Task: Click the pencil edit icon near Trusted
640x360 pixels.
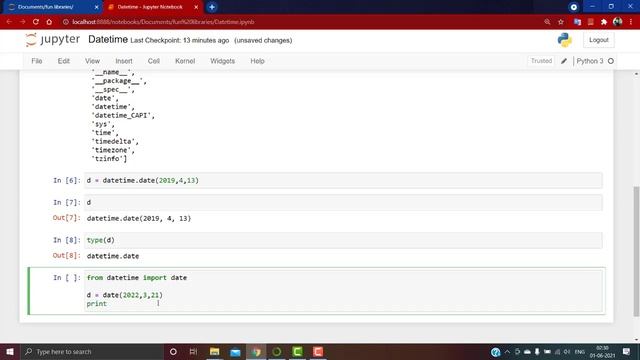Action: click(564, 61)
